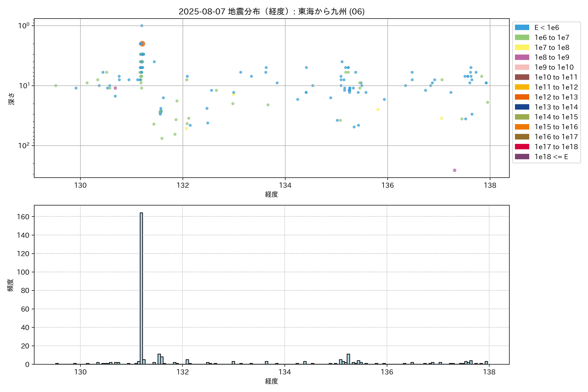Click the histogram bar near longitude 135.25
This screenshot has width=588, height=392.
click(348, 359)
